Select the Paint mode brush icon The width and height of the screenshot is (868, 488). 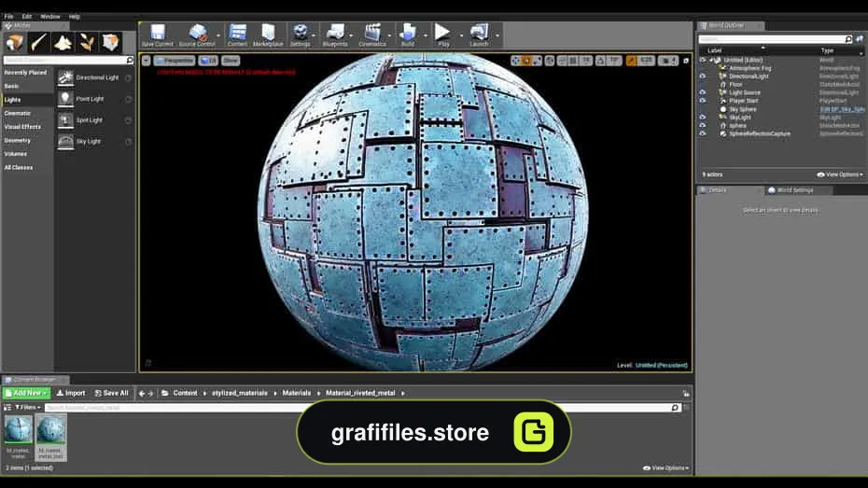(39, 42)
